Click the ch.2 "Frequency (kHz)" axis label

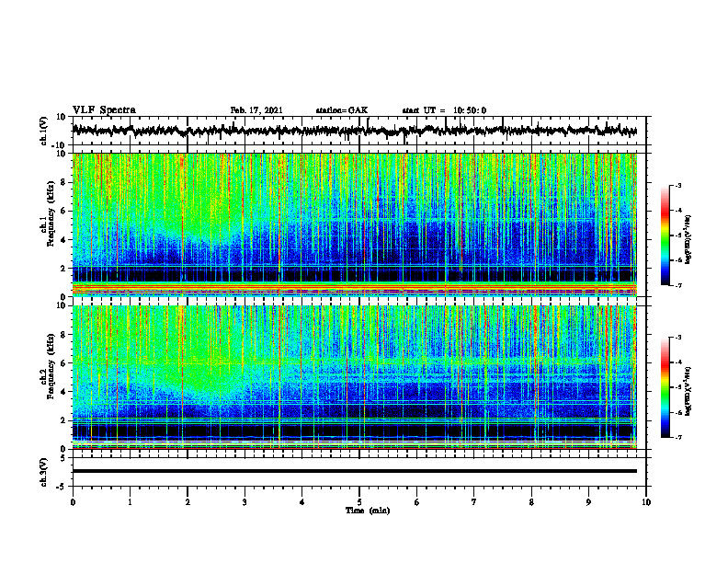coord(51,366)
